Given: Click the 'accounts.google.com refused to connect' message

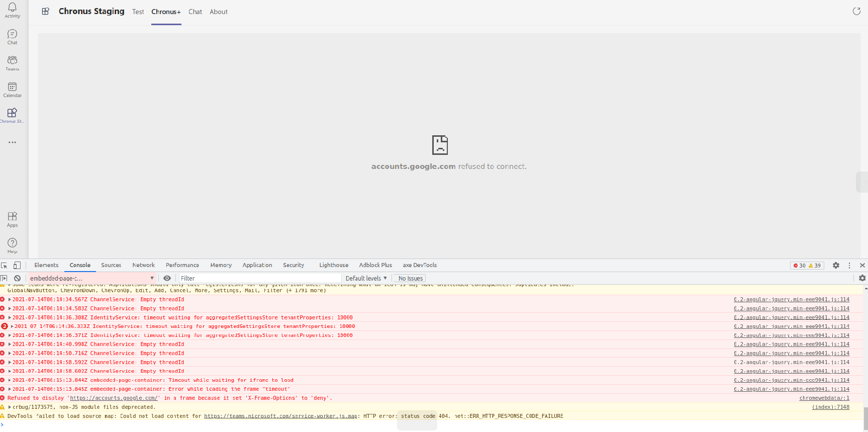Looking at the screenshot, I should [449, 166].
